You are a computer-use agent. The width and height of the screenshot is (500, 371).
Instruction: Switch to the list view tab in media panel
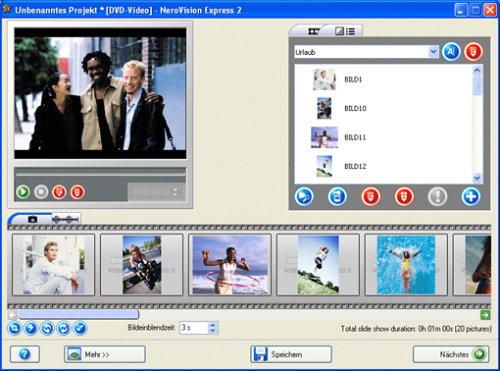coord(345,31)
